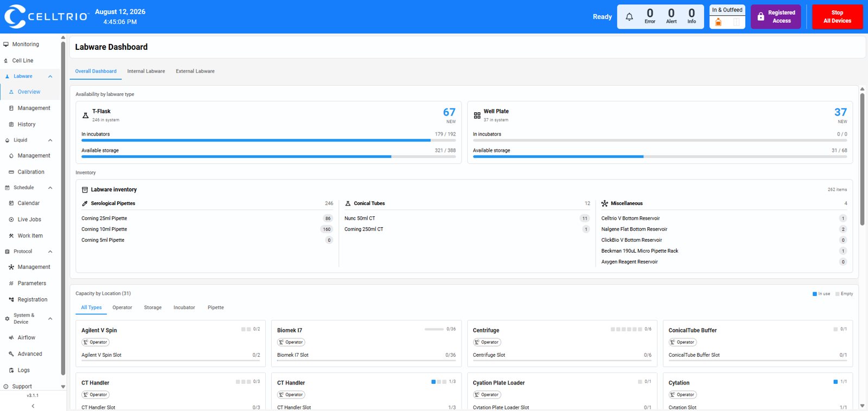This screenshot has width=868, height=411.
Task: Click Beckman 190uL Micro Pipette Rack row
Action: [724, 251]
